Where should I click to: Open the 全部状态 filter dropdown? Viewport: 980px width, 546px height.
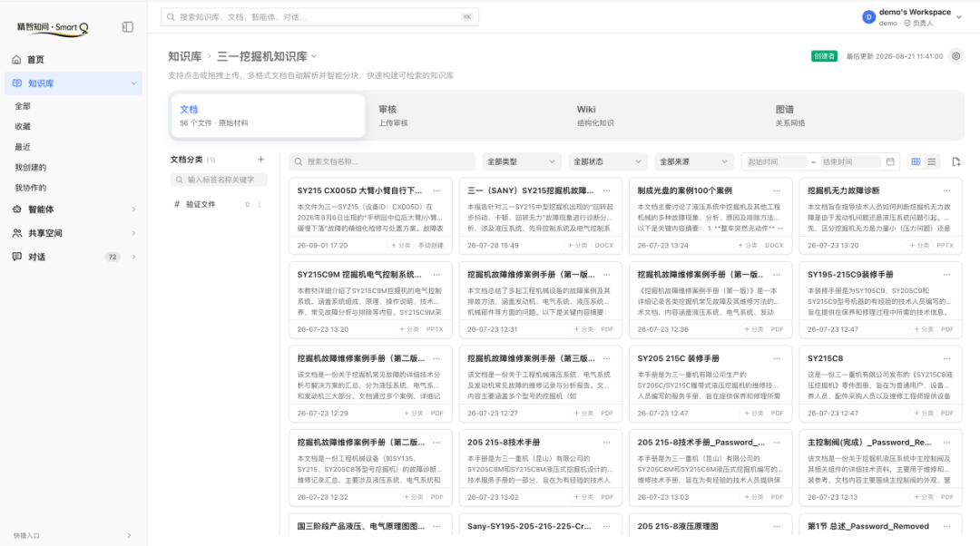point(607,161)
